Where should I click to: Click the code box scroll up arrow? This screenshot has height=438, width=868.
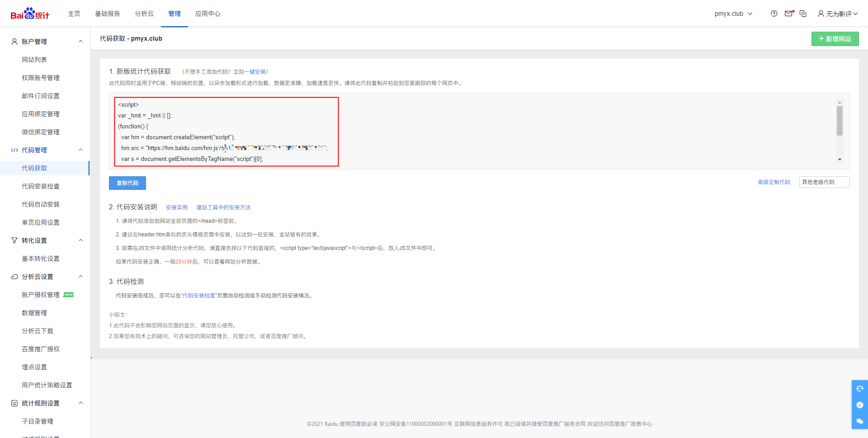click(x=840, y=103)
